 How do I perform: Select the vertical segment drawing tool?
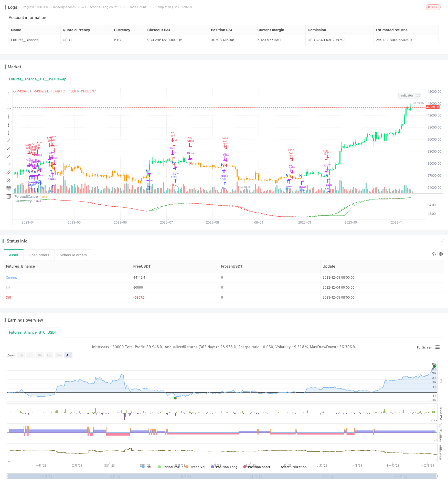(x=9, y=125)
